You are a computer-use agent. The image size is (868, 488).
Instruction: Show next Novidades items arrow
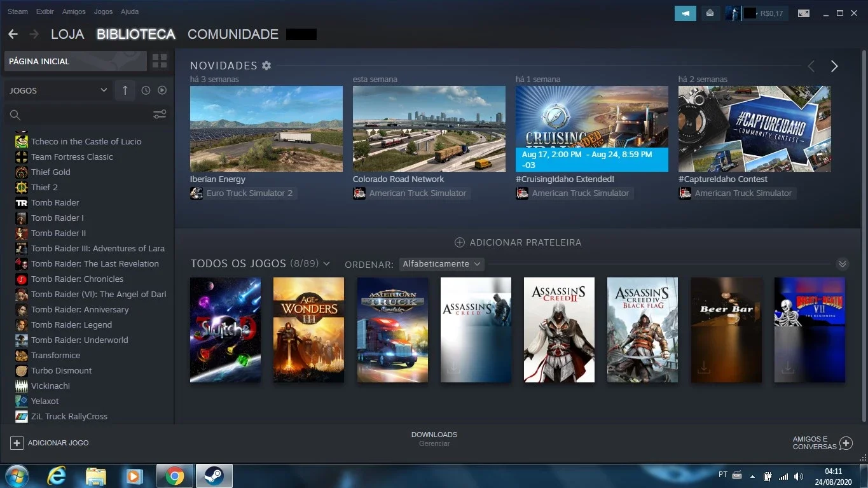[834, 66]
